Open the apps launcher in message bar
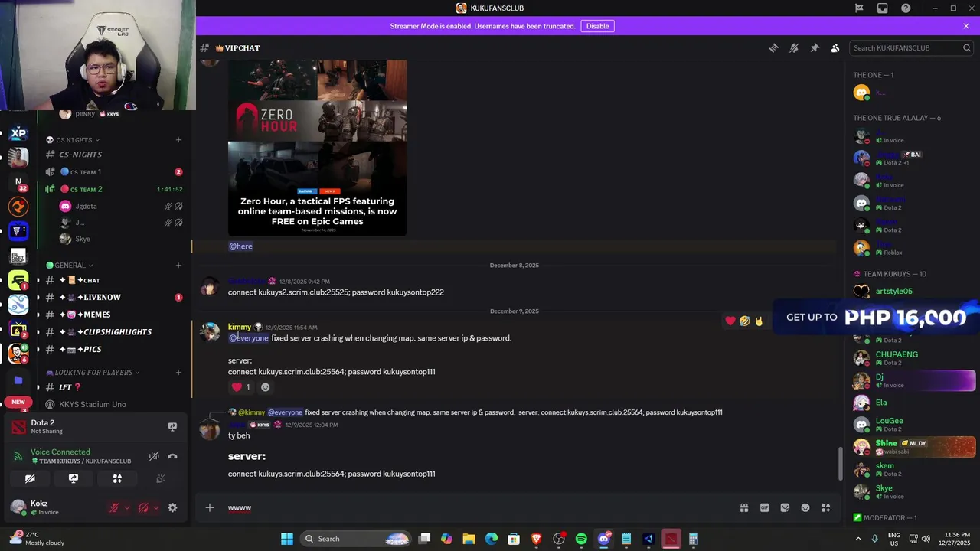Viewport: 980px width, 551px height. 826,507
